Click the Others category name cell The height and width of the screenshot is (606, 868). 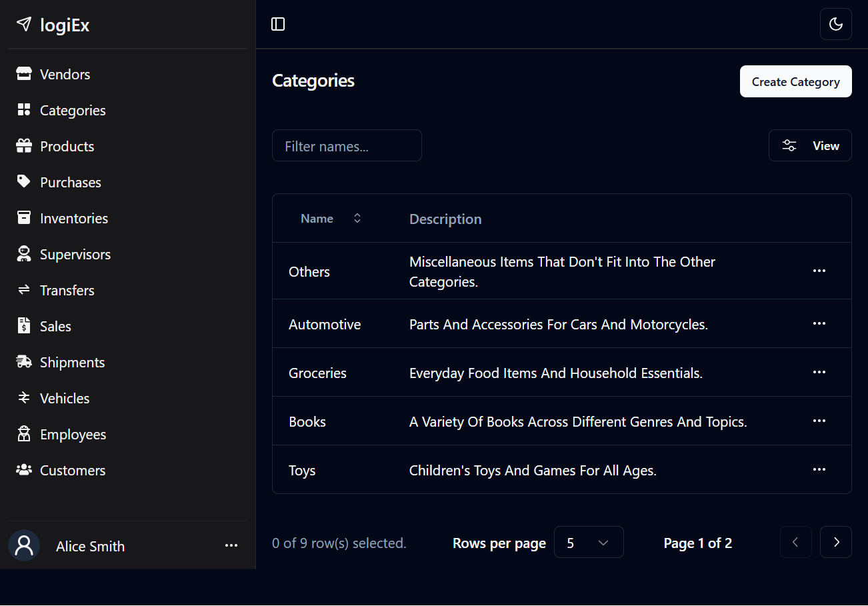pos(309,271)
